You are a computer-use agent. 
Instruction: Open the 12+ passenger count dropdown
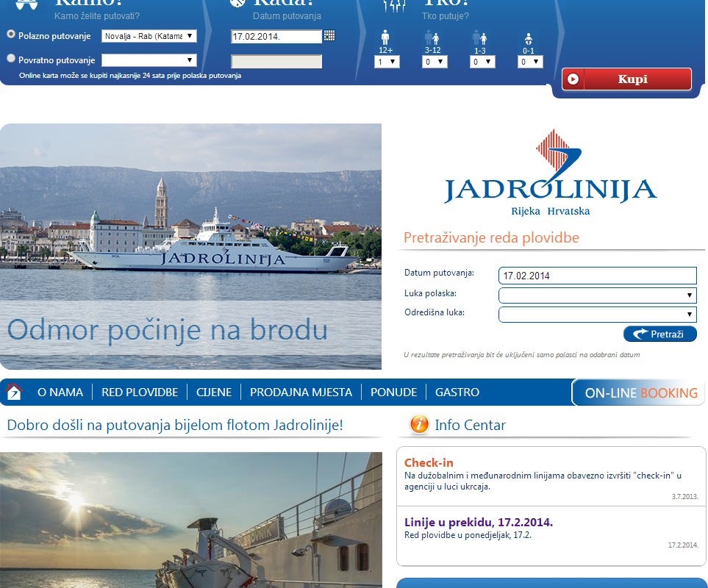(x=387, y=62)
